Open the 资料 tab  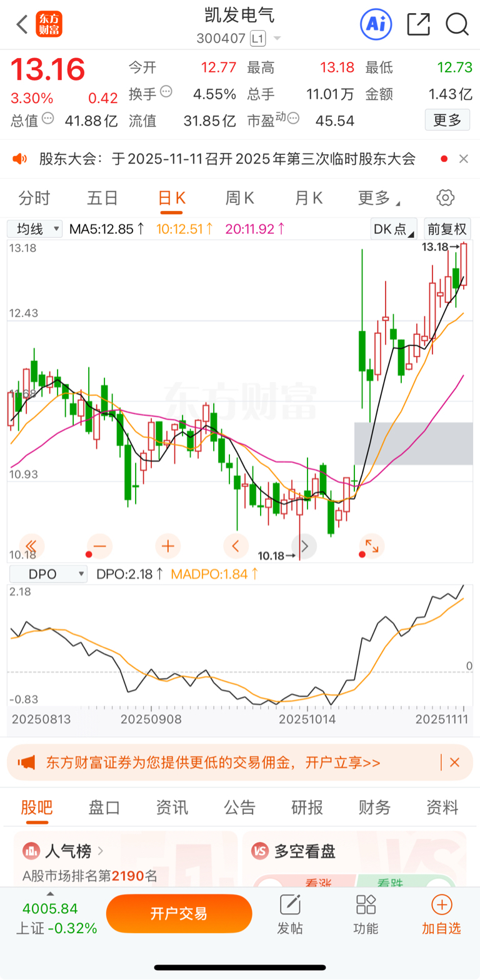[x=442, y=808]
